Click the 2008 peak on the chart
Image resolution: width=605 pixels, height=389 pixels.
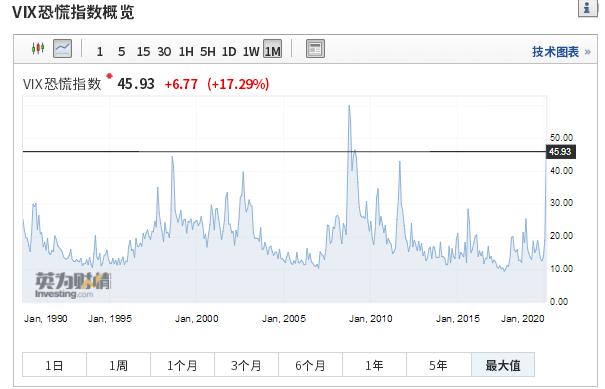[349, 106]
